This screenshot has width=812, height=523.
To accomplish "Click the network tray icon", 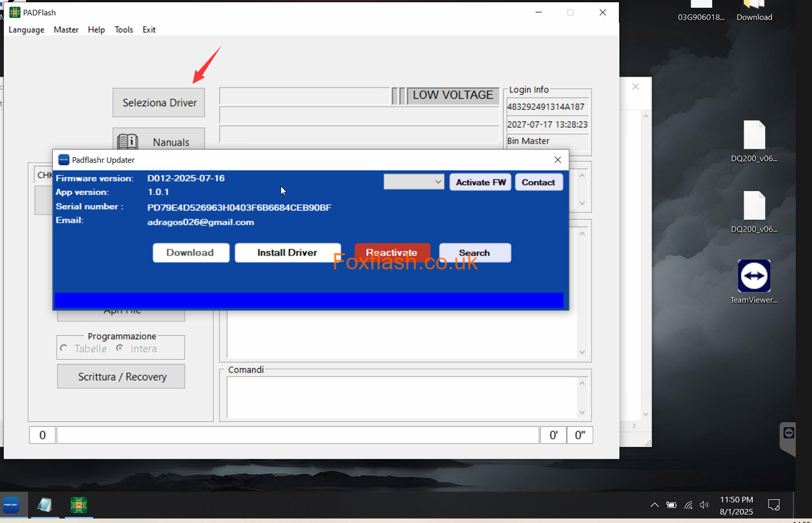I will click(x=688, y=505).
